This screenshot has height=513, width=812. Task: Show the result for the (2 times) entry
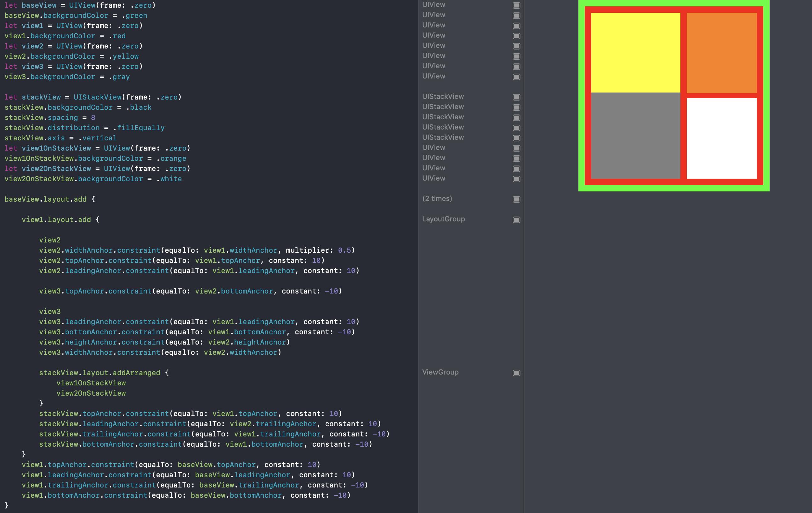[516, 199]
